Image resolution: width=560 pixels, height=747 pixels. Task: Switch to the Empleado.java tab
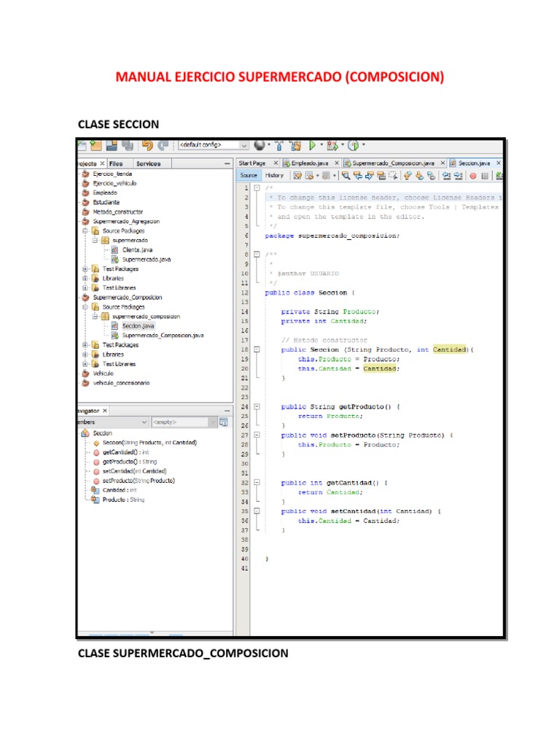310,163
